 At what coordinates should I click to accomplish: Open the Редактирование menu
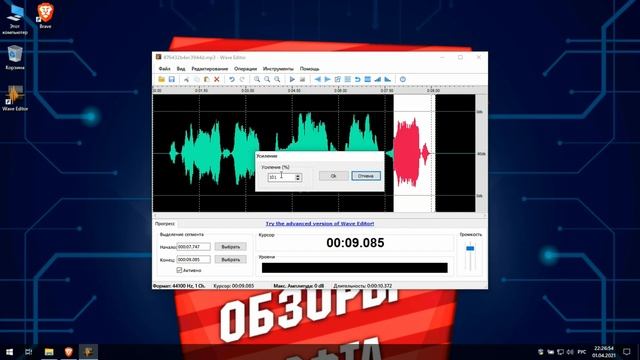210,69
